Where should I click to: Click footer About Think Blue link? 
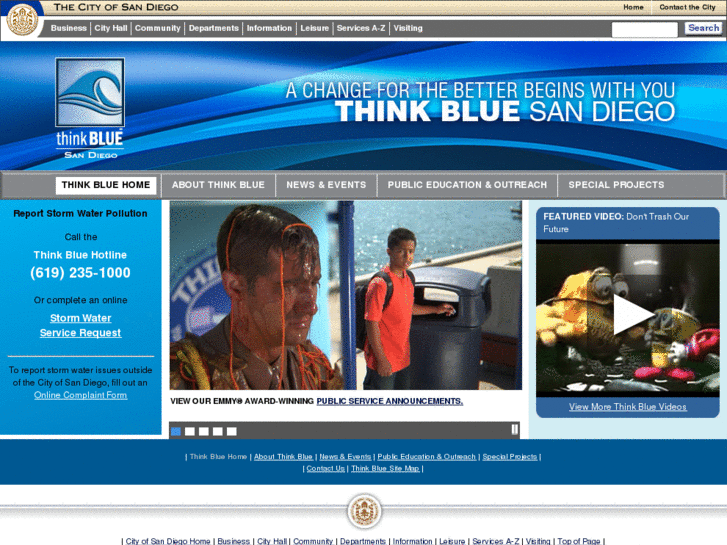point(283,457)
